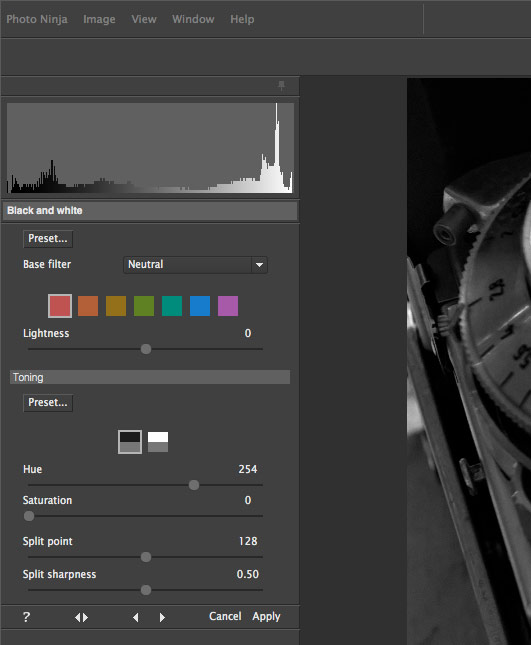The height and width of the screenshot is (645, 531).
Task: Open help with the question mark icon
Action: (26, 617)
